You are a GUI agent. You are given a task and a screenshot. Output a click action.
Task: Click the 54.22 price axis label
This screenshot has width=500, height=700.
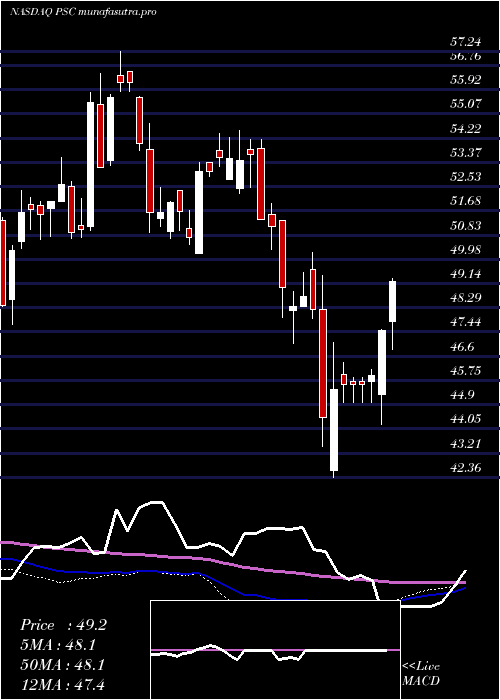click(465, 129)
